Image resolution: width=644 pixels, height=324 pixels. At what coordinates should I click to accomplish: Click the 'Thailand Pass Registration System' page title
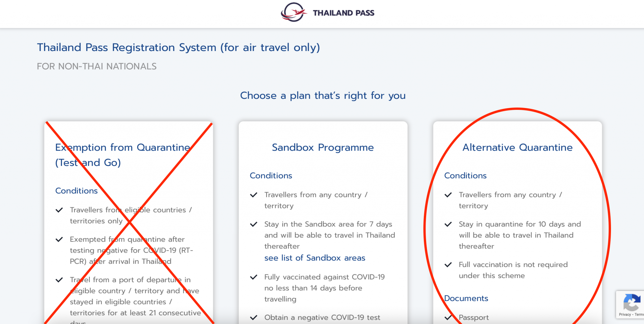coord(178,47)
